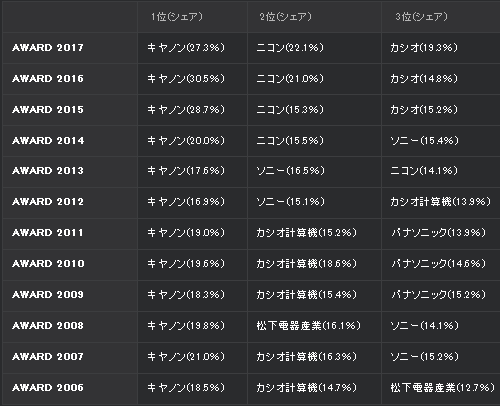Screen dimensions: 500x406
Task: Select the ニコン(22.1%) cell
Action: click(x=290, y=48)
